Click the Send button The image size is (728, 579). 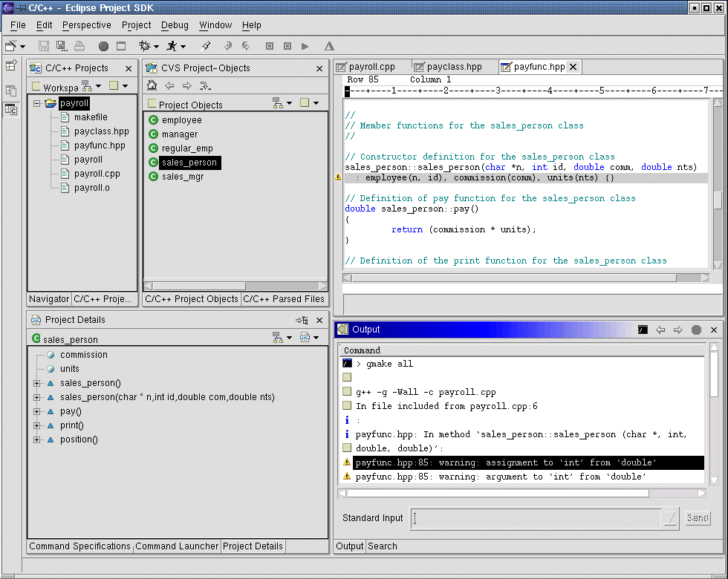point(698,518)
